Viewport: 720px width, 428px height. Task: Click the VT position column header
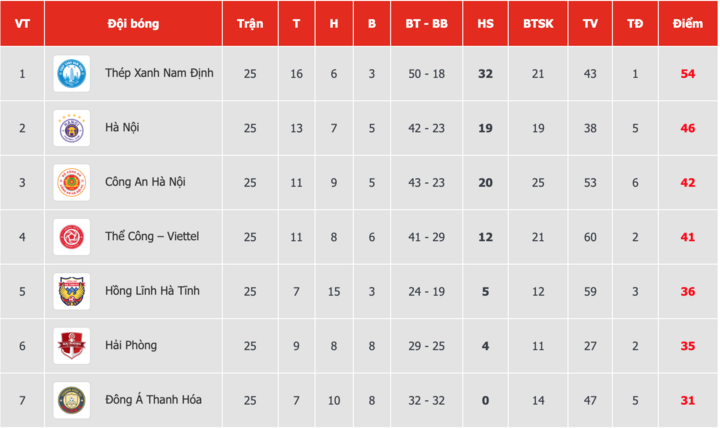click(x=22, y=23)
